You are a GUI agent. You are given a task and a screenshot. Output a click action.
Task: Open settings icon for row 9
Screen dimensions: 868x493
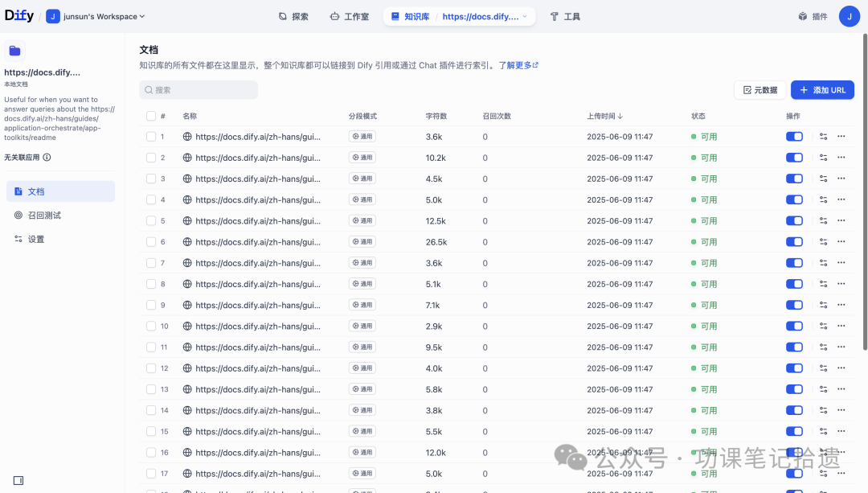point(823,305)
